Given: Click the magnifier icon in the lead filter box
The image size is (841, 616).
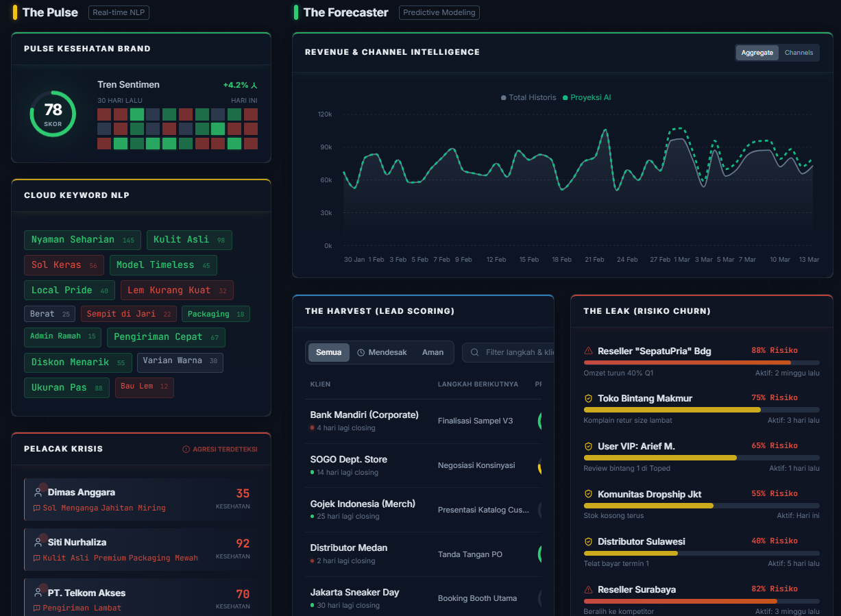Looking at the screenshot, I should 475,352.
